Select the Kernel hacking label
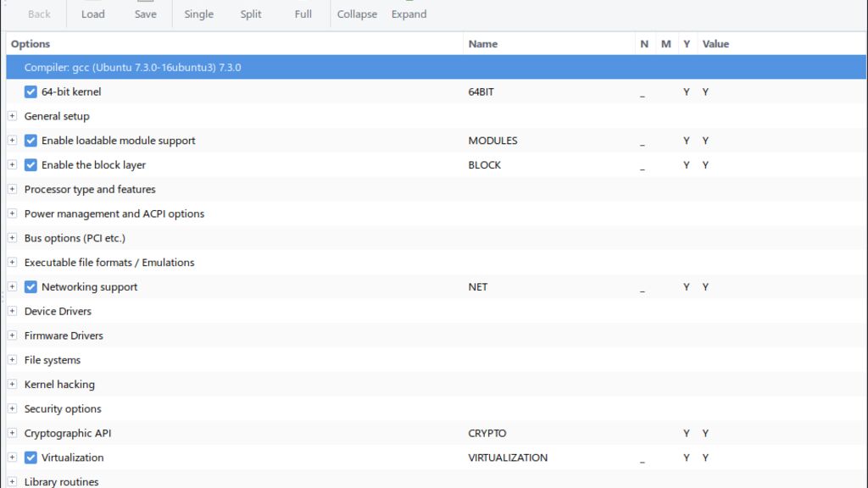The width and height of the screenshot is (868, 488). pyautogui.click(x=59, y=384)
